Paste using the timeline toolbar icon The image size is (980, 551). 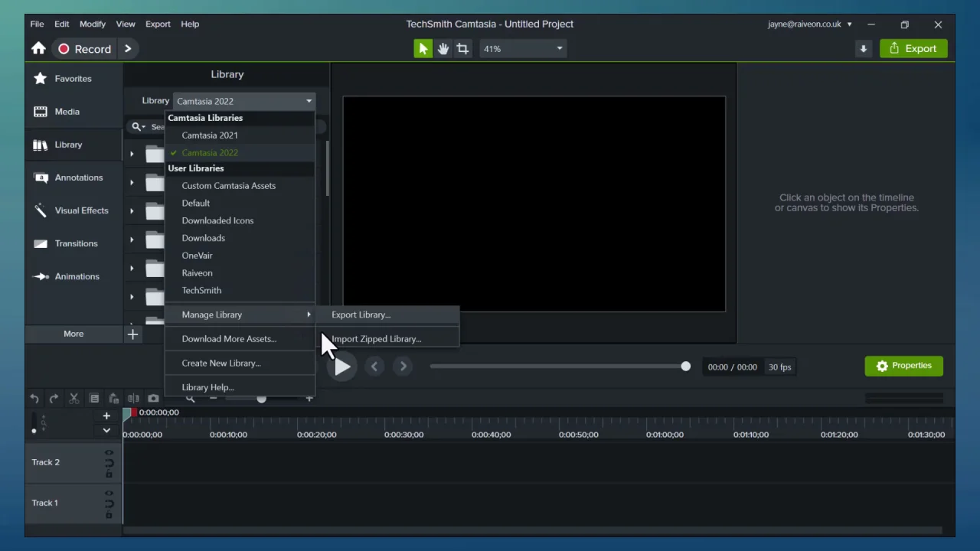[x=113, y=398]
